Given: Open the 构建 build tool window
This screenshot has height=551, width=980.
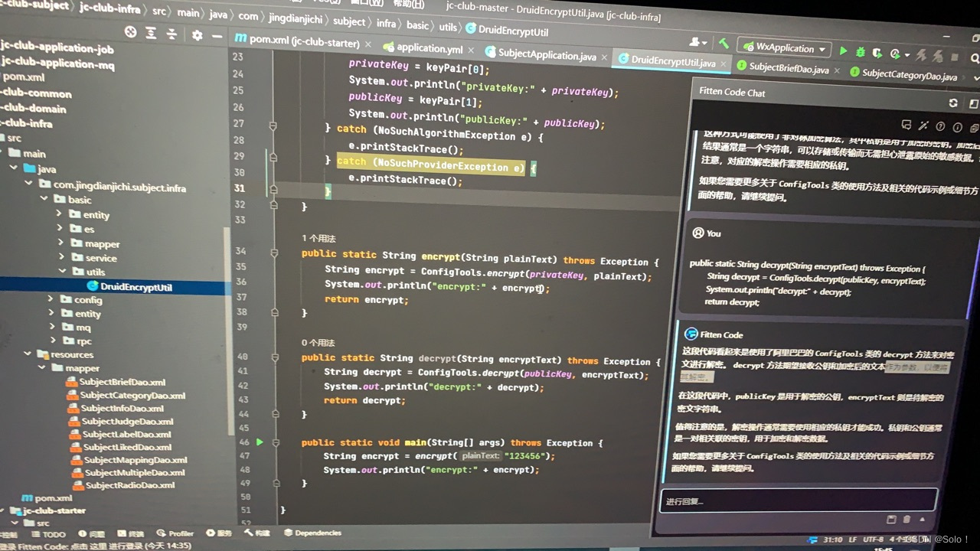Looking at the screenshot, I should (256, 533).
